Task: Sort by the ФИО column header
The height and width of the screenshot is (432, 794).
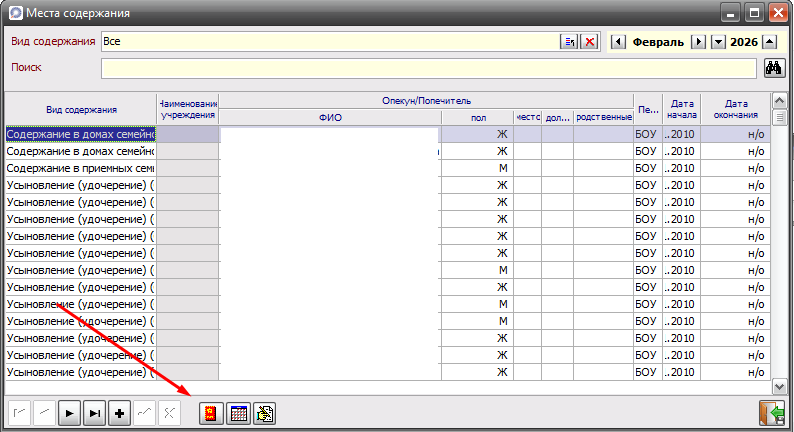Action: pos(330,117)
